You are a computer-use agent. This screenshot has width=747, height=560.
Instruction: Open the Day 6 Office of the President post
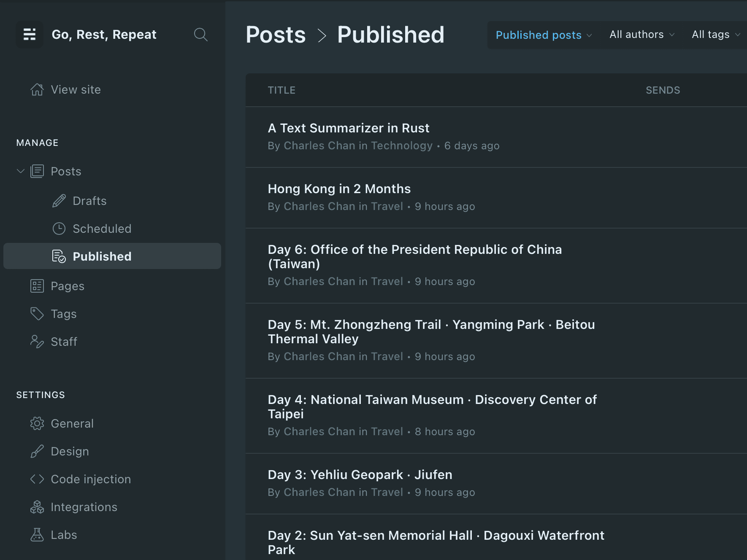tap(415, 256)
